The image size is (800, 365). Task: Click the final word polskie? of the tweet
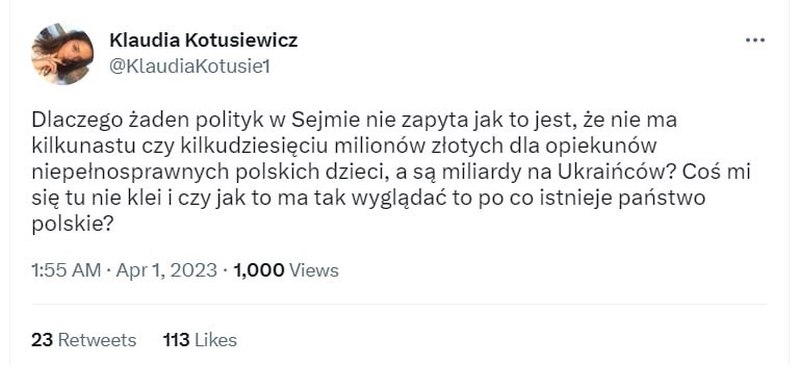point(72,225)
